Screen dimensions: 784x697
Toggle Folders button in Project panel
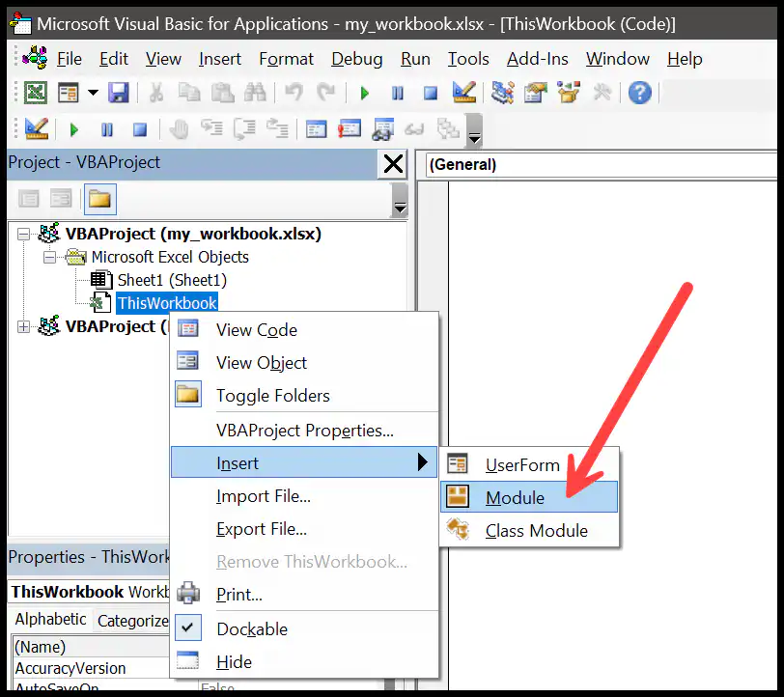point(100,199)
